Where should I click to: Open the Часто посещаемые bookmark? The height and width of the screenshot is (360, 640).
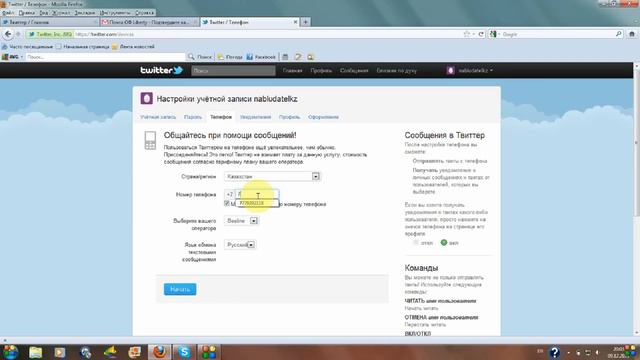(27, 47)
